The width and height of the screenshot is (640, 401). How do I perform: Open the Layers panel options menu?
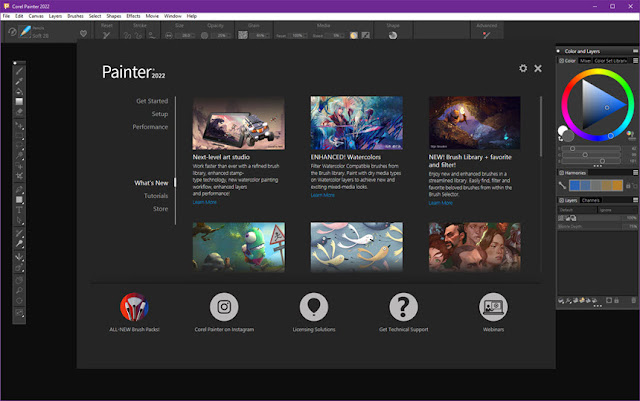pos(635,200)
